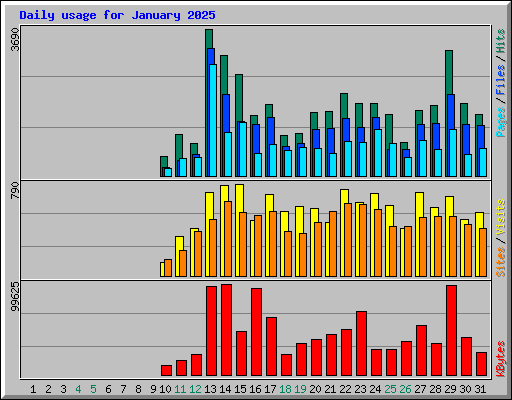
Task: Click the green weekend day 11 label
Action: point(180,389)
